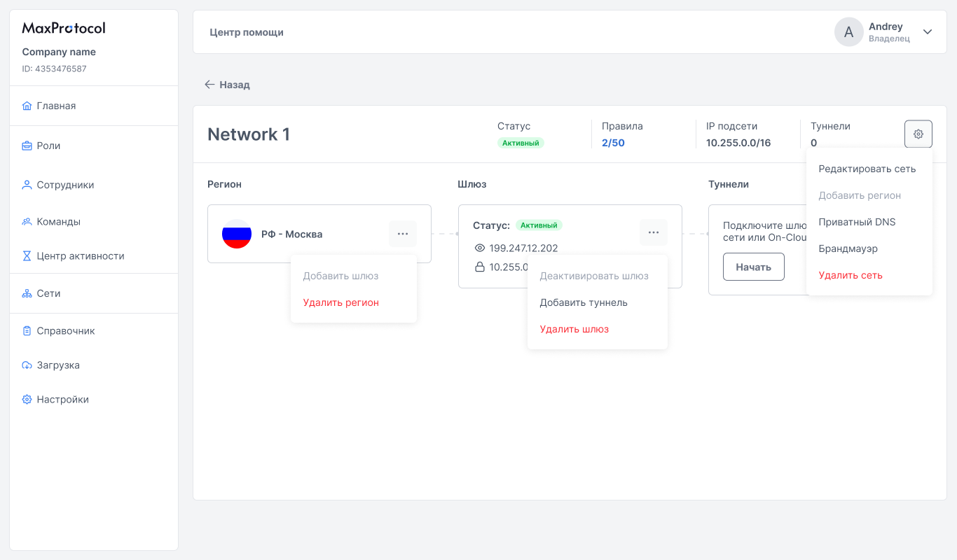Click the rules count 2/50
957x560 pixels.
coord(613,143)
